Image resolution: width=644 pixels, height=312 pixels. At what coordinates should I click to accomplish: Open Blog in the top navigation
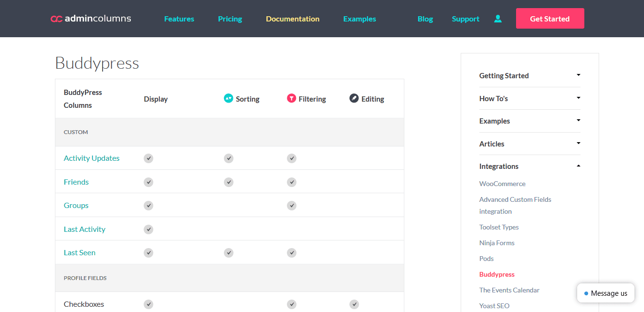425,19
